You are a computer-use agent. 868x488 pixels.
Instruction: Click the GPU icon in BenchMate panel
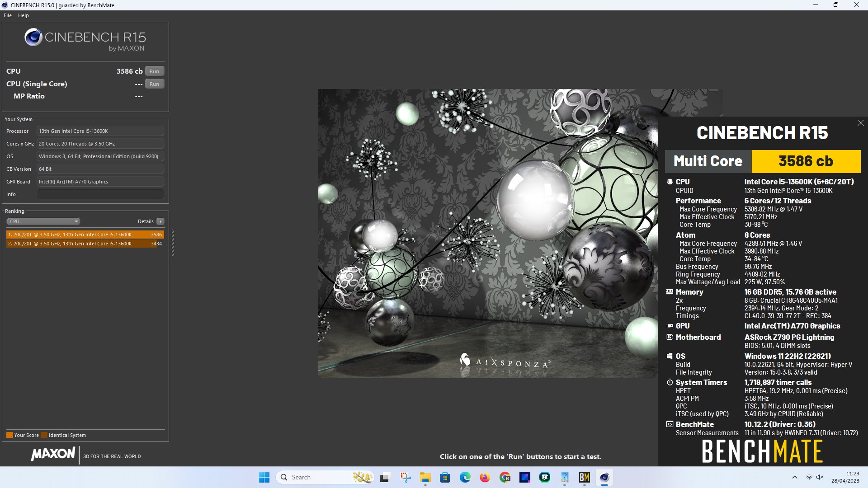pyautogui.click(x=670, y=326)
